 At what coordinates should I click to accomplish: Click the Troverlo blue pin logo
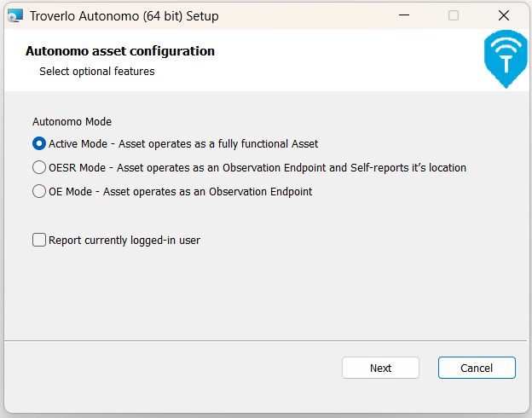pos(506,59)
